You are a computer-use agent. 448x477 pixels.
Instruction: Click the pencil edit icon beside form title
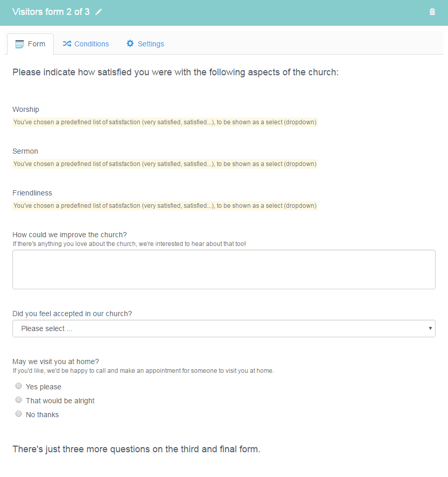99,12
